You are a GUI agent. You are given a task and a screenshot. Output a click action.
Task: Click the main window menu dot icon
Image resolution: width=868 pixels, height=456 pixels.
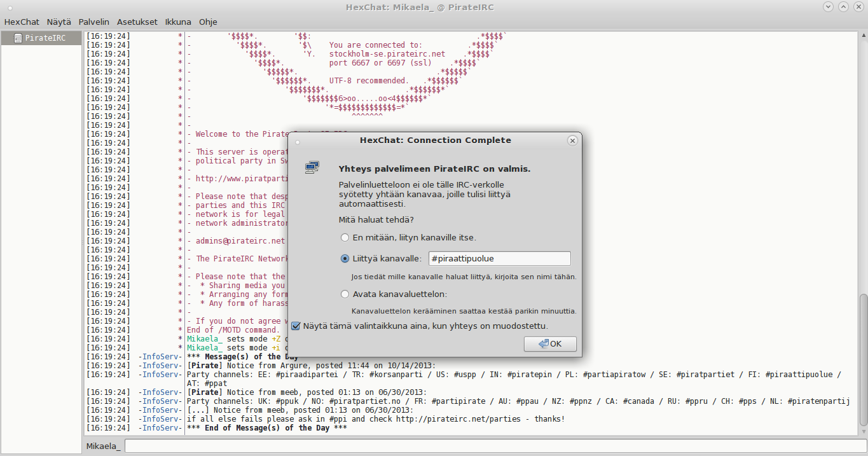10,8
